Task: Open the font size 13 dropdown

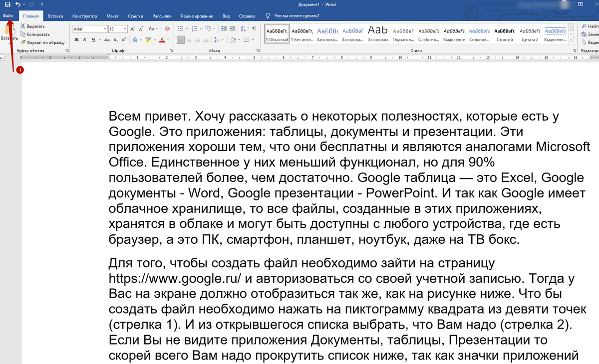Action: pyautogui.click(x=125, y=29)
